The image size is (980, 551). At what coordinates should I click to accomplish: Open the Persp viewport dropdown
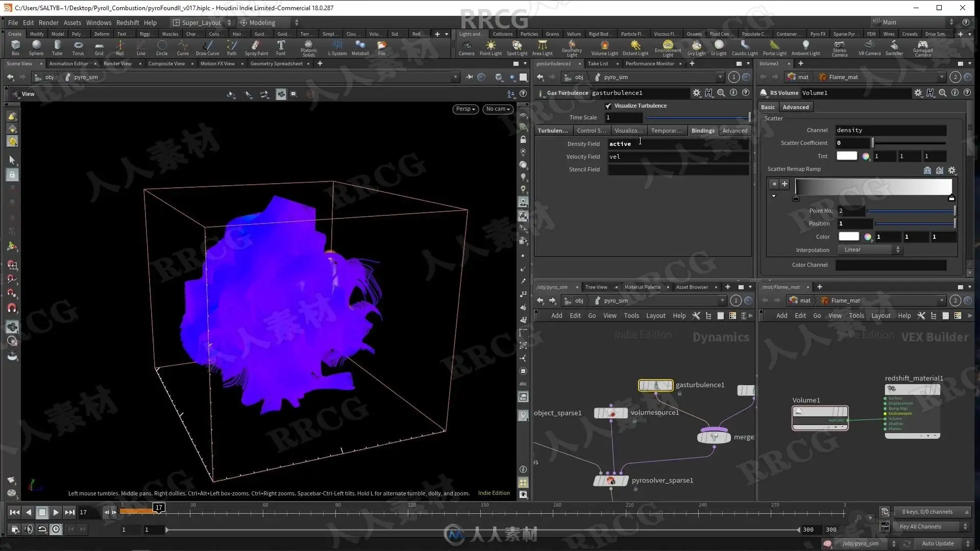pyautogui.click(x=465, y=109)
